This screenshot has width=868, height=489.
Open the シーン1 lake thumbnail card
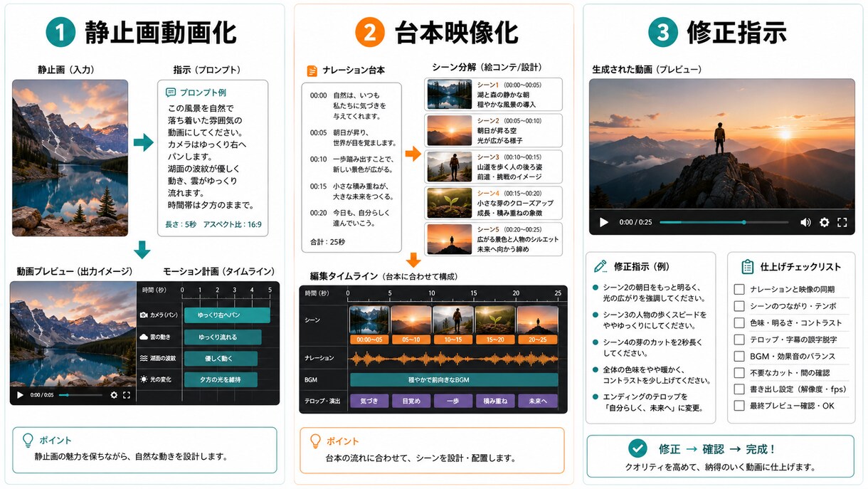pos(494,93)
